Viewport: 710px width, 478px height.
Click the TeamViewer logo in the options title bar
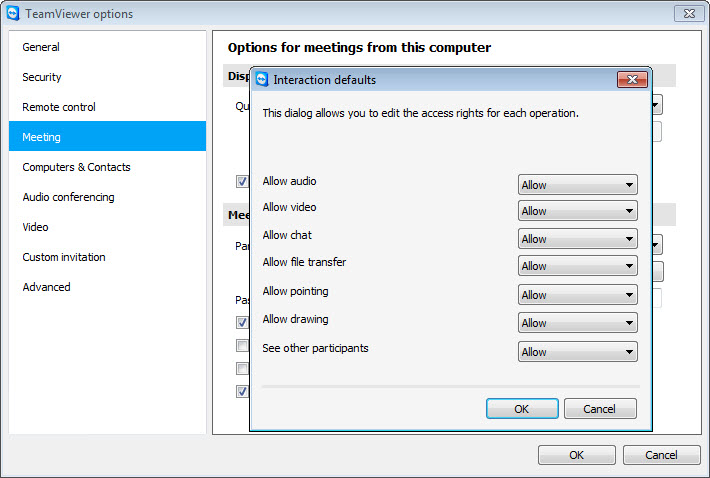pos(13,14)
